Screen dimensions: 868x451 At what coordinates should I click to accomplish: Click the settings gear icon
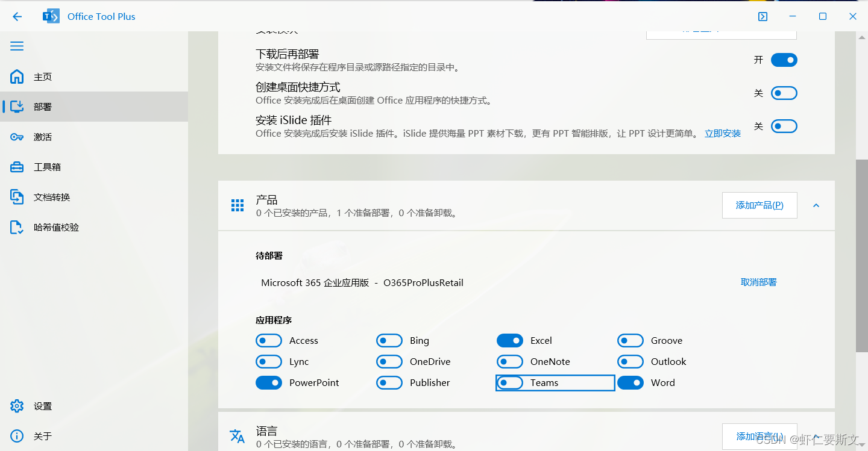17,406
